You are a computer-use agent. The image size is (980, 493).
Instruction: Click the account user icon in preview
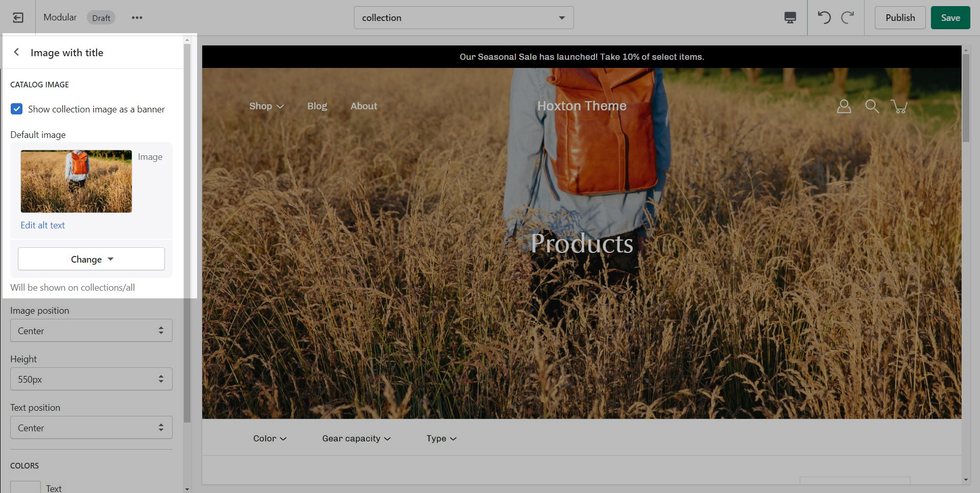point(844,106)
